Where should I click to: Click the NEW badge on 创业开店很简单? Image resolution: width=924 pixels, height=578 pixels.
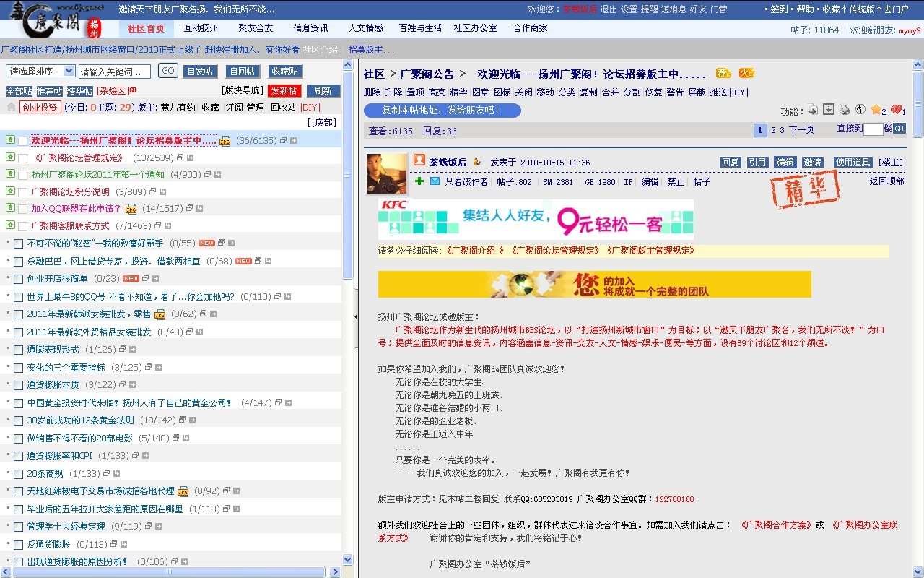[x=131, y=278]
